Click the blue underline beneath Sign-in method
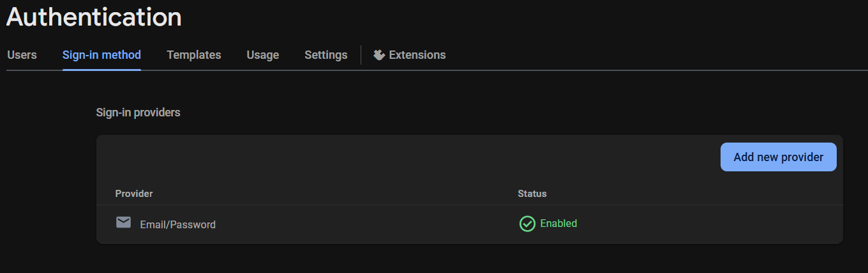868x273 pixels. [101, 70]
